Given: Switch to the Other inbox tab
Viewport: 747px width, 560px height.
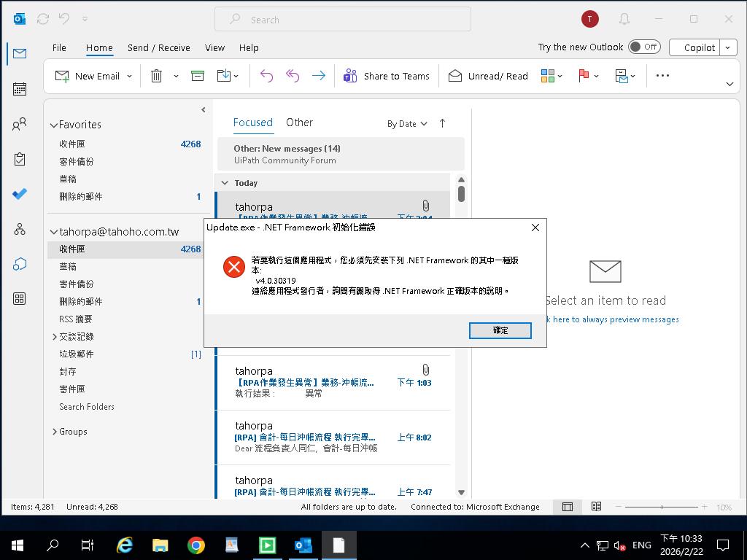Looking at the screenshot, I should pos(299,122).
